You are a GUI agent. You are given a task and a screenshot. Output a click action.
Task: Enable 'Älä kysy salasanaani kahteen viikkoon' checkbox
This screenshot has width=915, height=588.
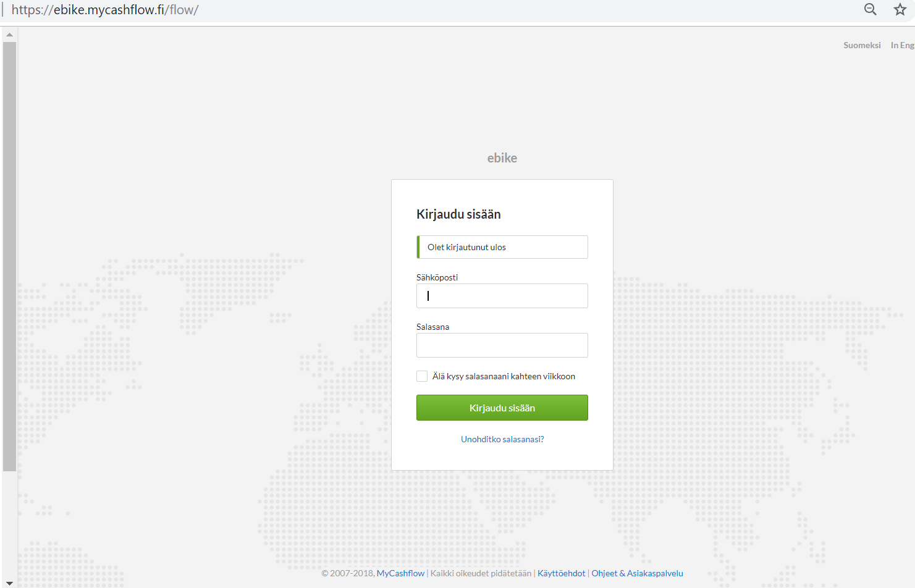422,376
